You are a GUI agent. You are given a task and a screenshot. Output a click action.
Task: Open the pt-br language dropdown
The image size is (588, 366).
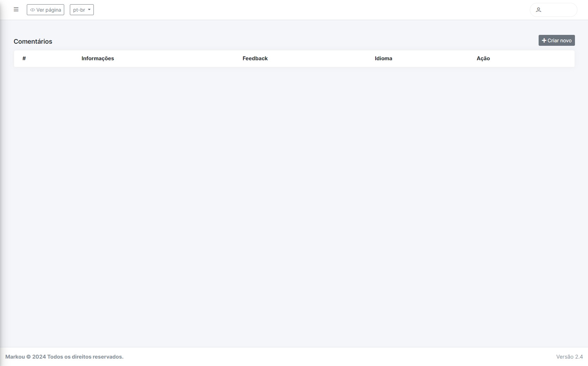tap(82, 10)
